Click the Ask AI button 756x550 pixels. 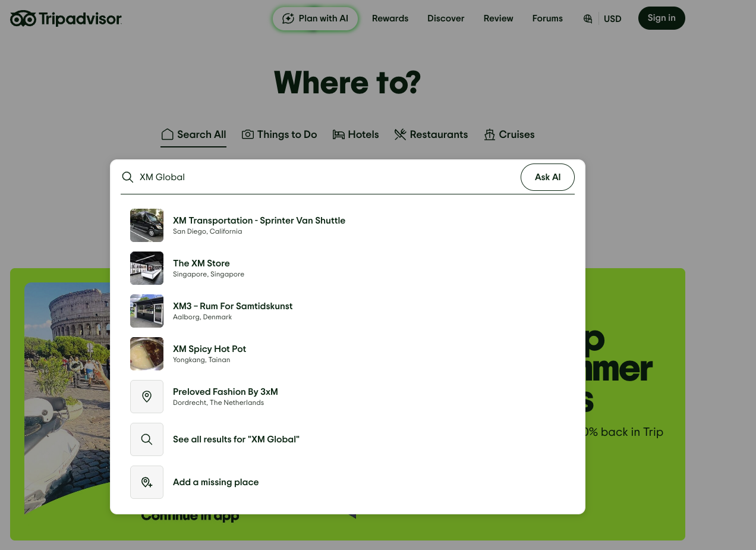click(x=547, y=177)
